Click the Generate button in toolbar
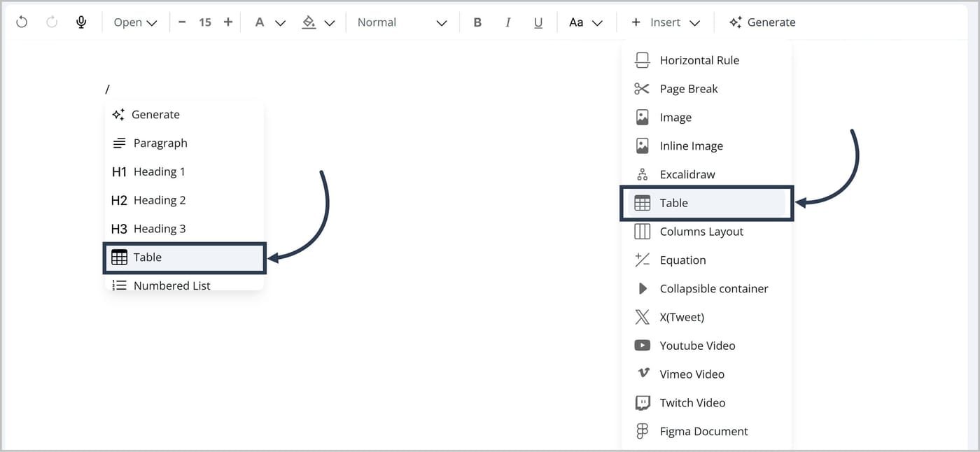Screen dimensions: 980x452 [x=762, y=22]
